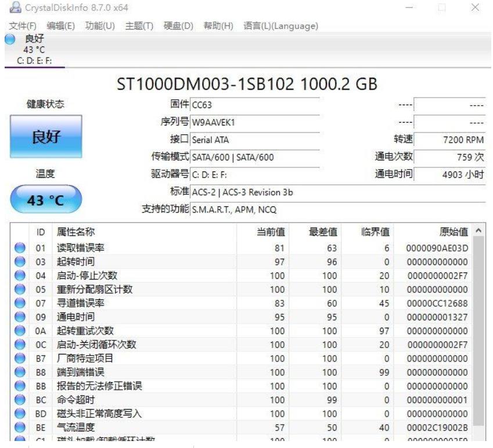Click the status orb for row B8 端到端错误
Screen dimensions: 493x448
[x=20, y=372]
